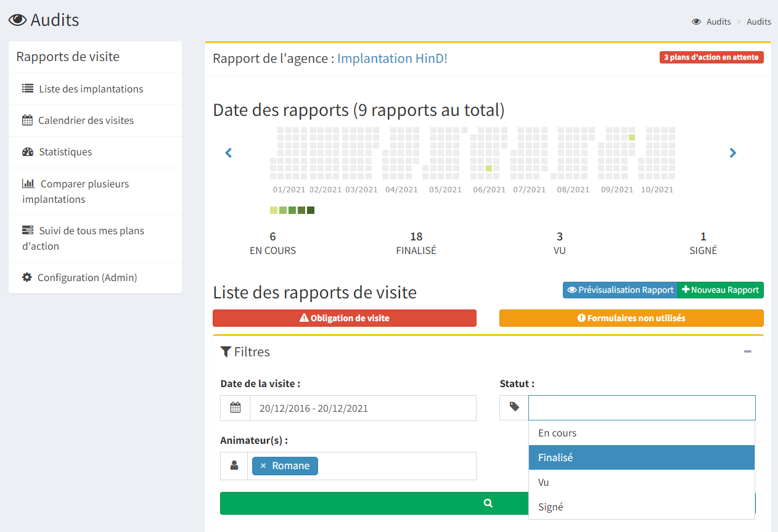The height and width of the screenshot is (532, 778).
Task: Open the Implantation HinD! agency link
Action: (392, 59)
